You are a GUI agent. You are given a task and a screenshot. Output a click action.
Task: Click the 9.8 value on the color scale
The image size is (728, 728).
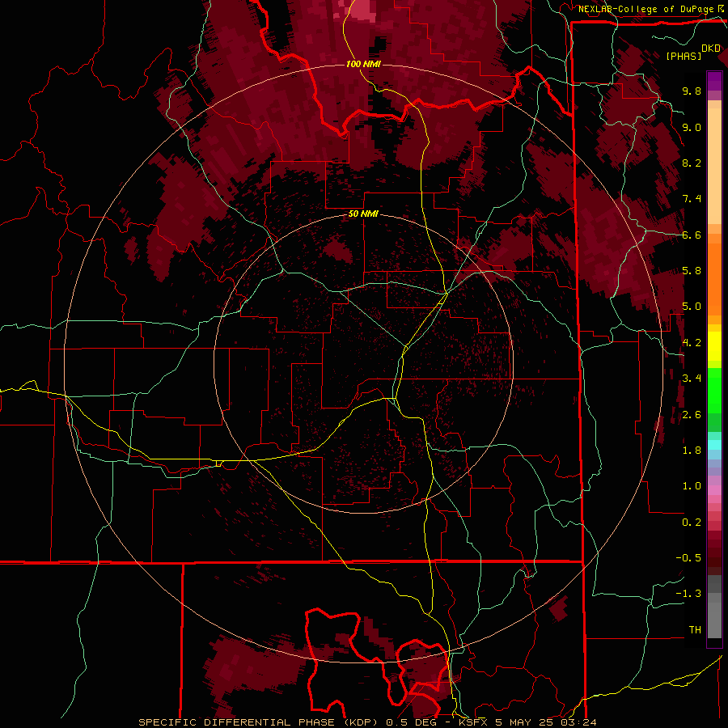point(692,91)
